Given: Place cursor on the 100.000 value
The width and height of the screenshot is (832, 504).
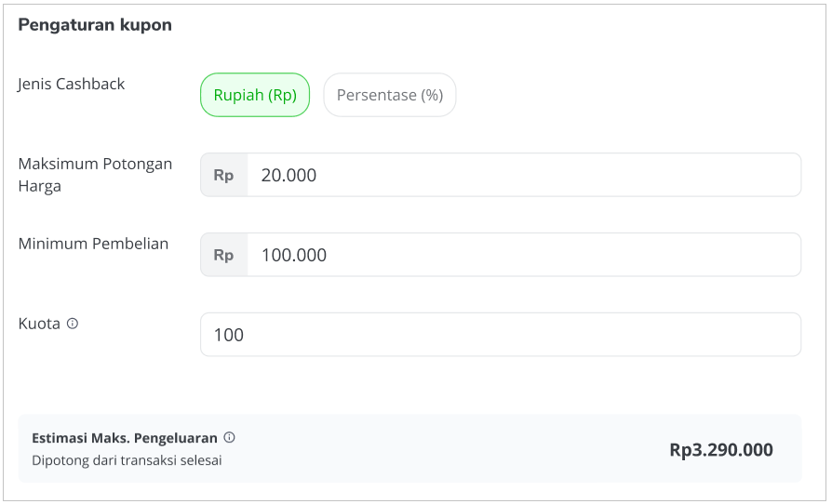Looking at the screenshot, I should click(x=294, y=256).
